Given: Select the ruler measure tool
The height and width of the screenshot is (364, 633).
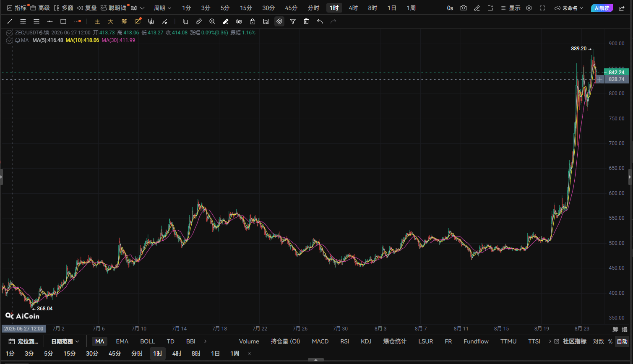Looking at the screenshot, I should point(199,21).
